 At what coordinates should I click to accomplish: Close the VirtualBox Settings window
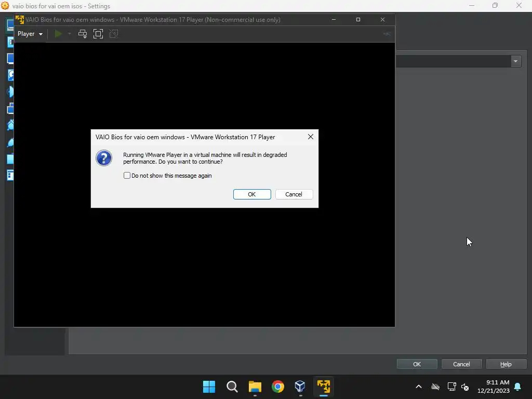coord(519,5)
